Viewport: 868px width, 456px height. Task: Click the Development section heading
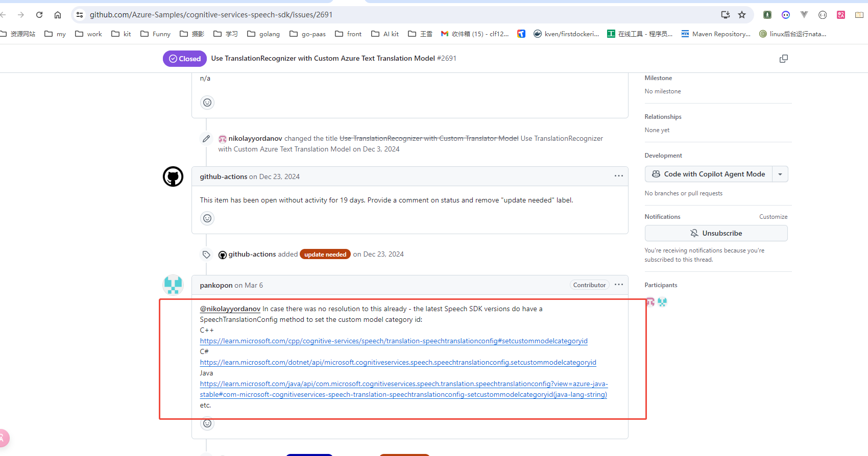[x=663, y=156]
